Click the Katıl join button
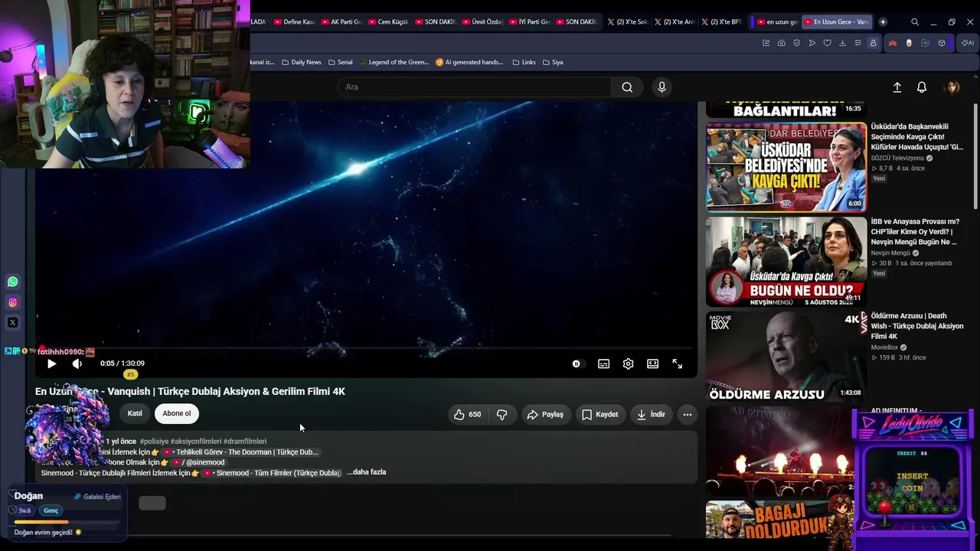The image size is (980, 551). pyautogui.click(x=135, y=413)
